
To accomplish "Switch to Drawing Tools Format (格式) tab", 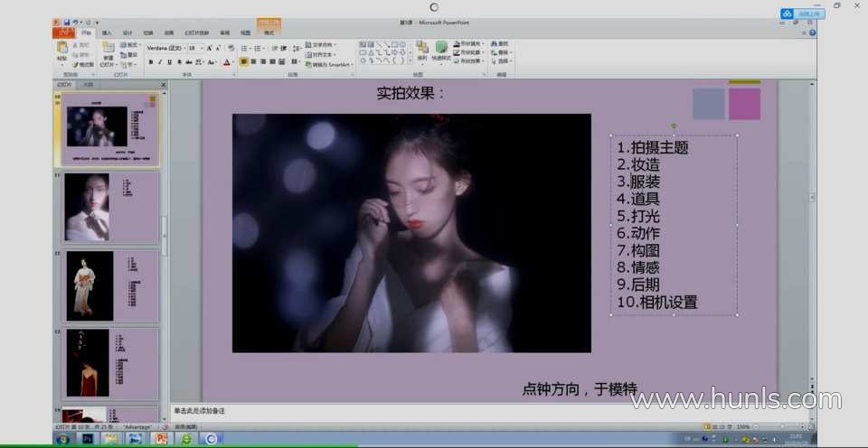I will click(269, 33).
